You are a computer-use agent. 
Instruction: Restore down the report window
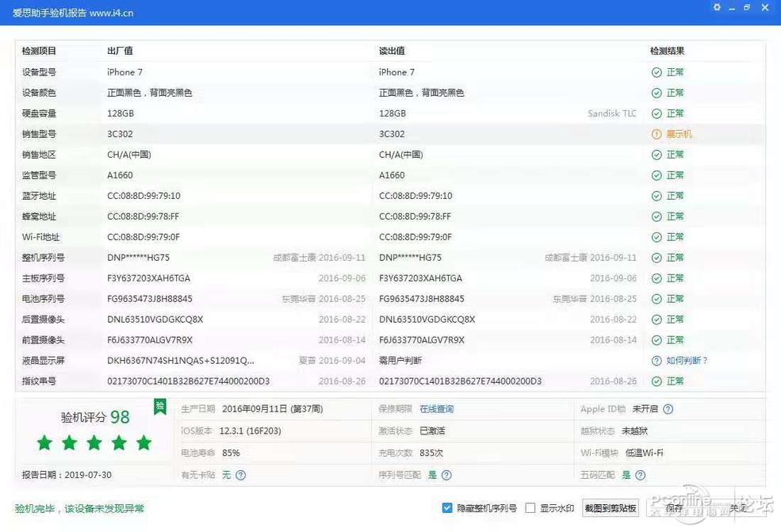[747, 7]
